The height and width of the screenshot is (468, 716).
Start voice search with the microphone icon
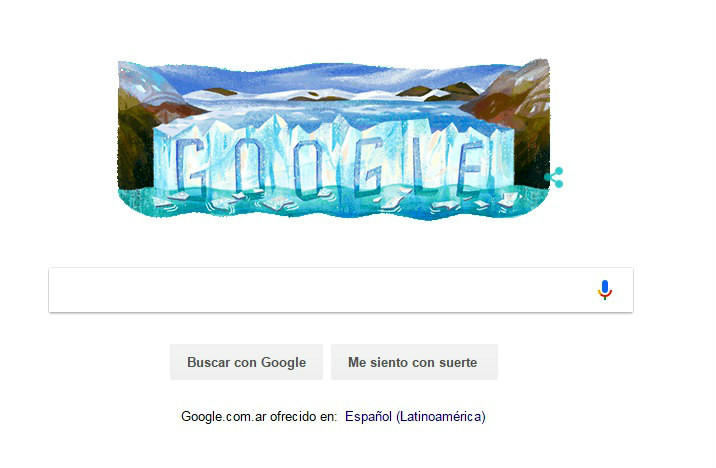point(605,290)
